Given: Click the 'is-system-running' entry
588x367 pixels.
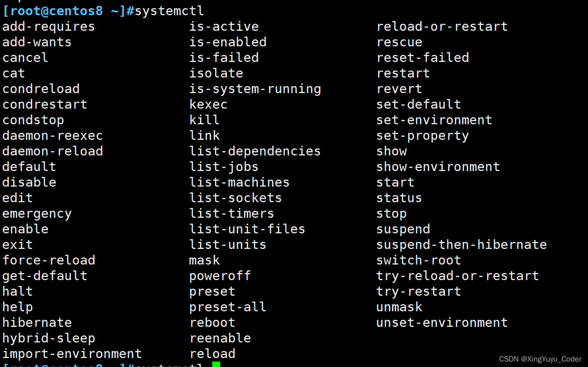Looking at the screenshot, I should pyautogui.click(x=255, y=89).
